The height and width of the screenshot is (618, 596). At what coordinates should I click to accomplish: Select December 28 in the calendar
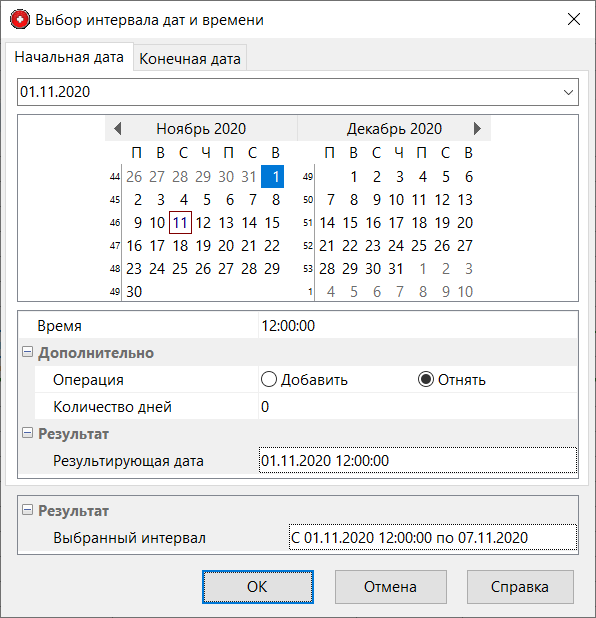(327, 269)
